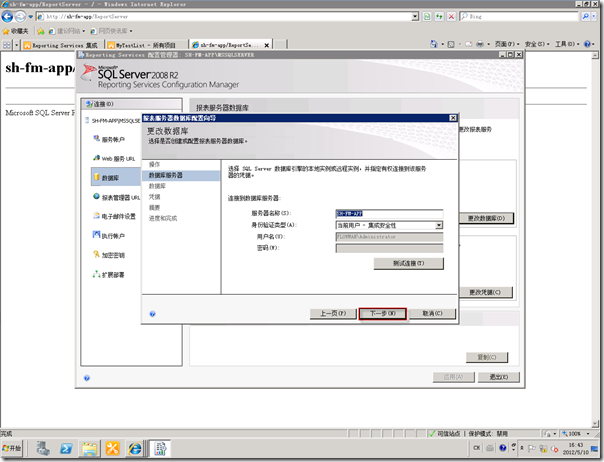
Task: Switch to Reporting Services 集成 tab
Action: (x=62, y=45)
